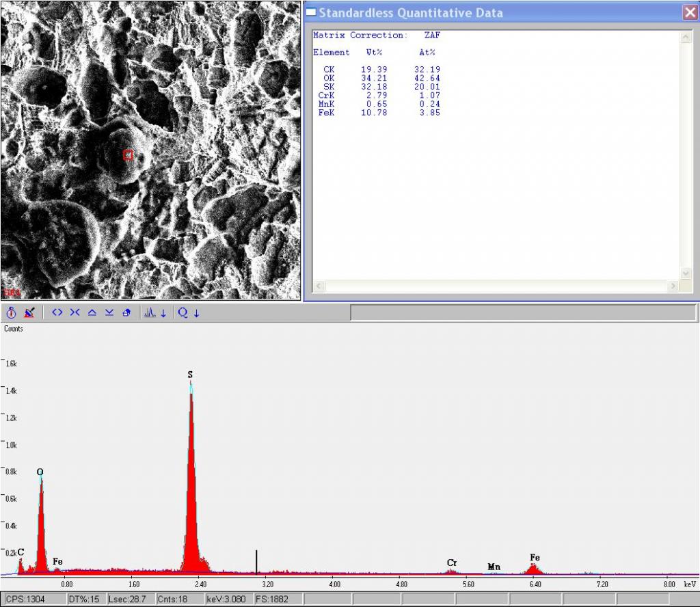The image size is (700, 607).
Task: Open the dropdown arrow beside peak ID icon
Action: pyautogui.click(x=163, y=314)
